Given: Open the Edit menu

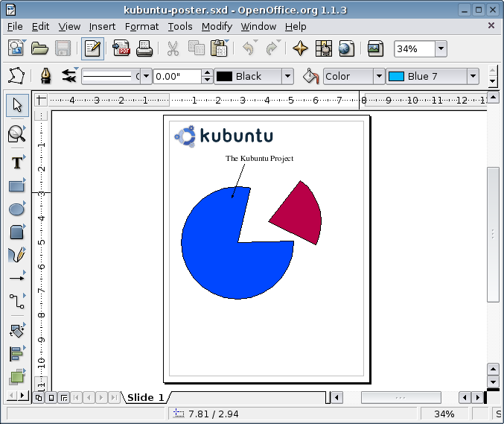Looking at the screenshot, I should (x=40, y=26).
